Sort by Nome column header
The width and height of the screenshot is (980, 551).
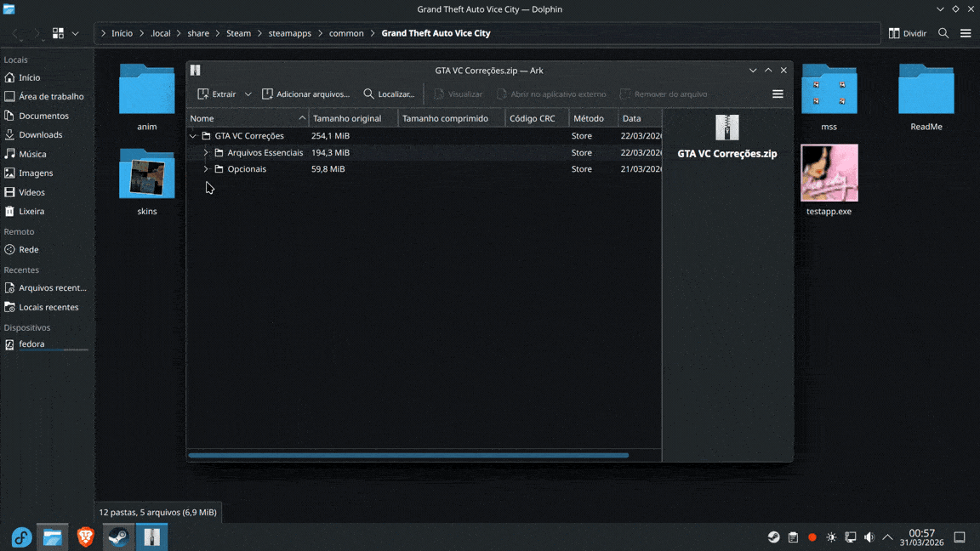click(248, 118)
